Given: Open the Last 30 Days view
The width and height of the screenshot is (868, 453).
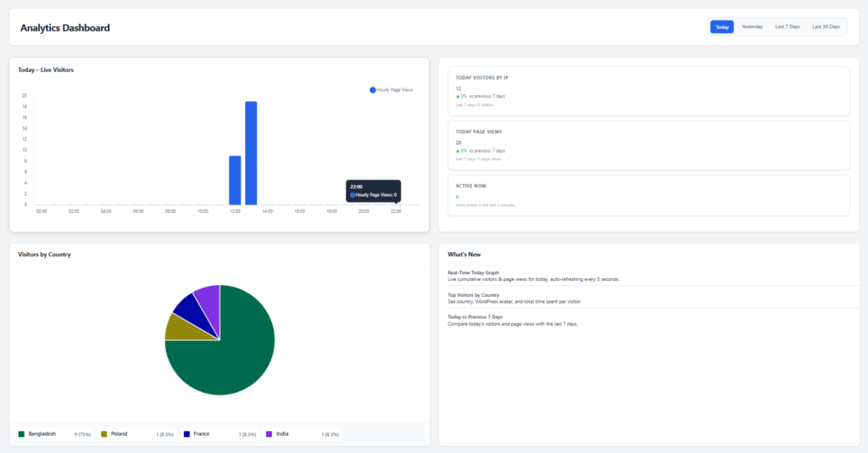Looking at the screenshot, I should (826, 27).
